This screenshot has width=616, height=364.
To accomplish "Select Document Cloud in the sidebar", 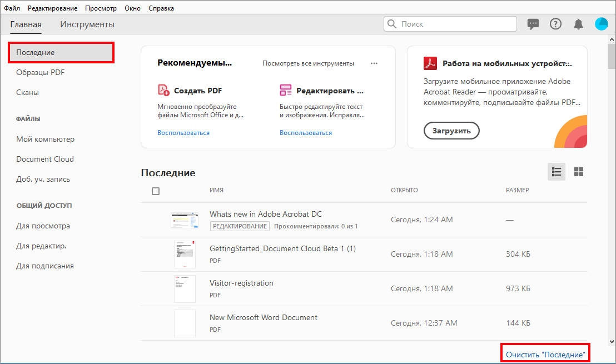I will (x=45, y=159).
